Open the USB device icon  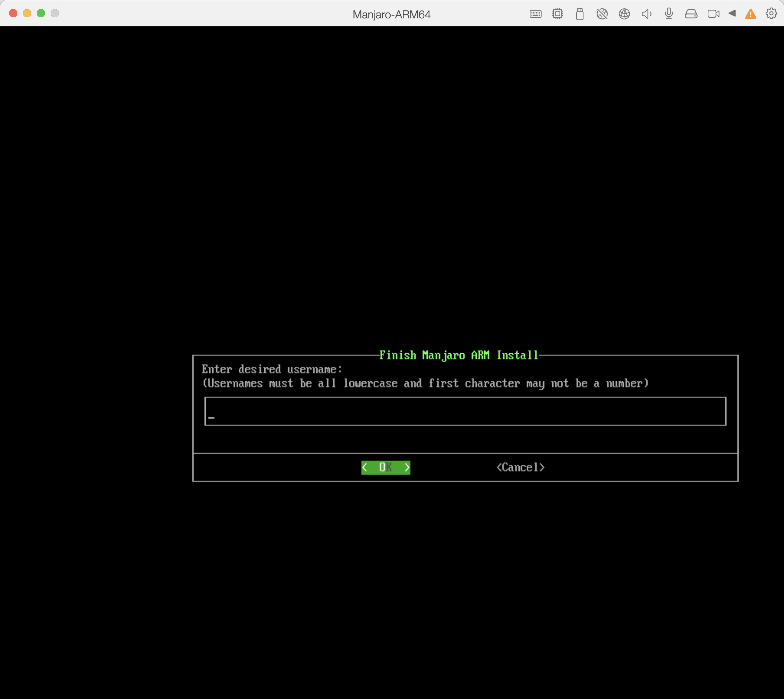pyautogui.click(x=580, y=14)
